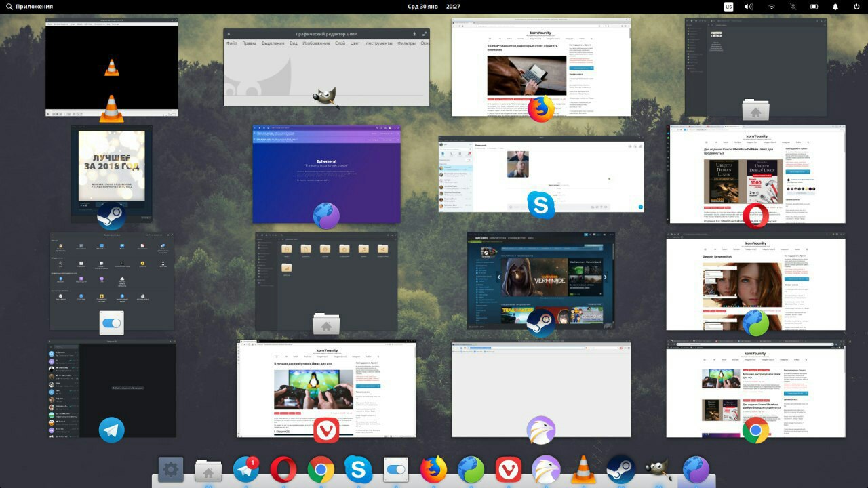Open the Wi-Fi network indicator

(x=771, y=6)
